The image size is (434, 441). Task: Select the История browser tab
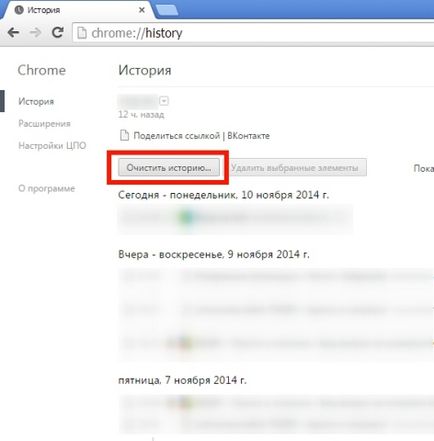click(77, 10)
